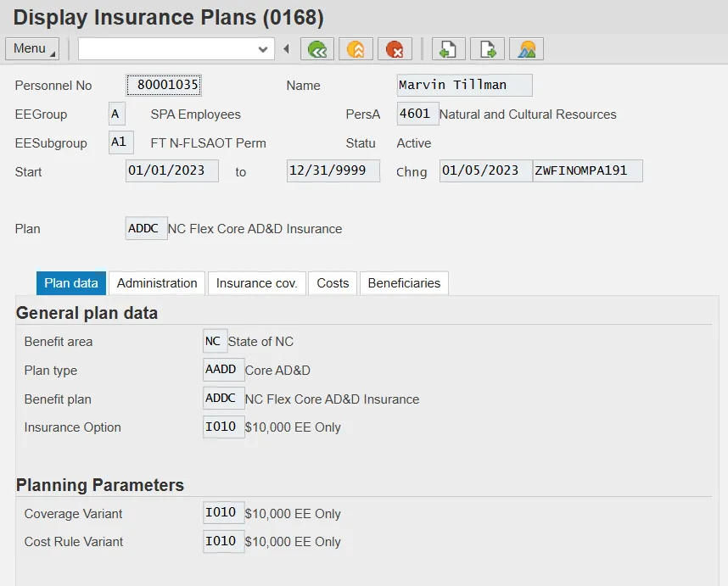Click the Coverage Variant field

pos(224,513)
